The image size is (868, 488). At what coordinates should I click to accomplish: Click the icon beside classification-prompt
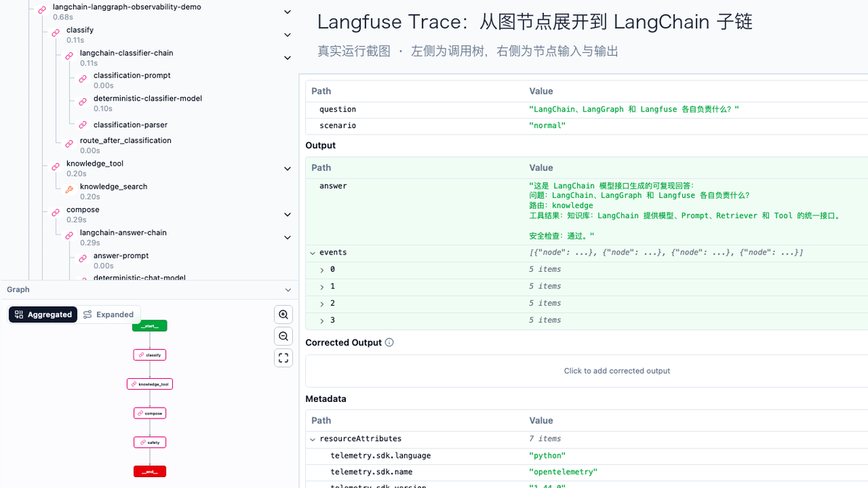coord(82,80)
